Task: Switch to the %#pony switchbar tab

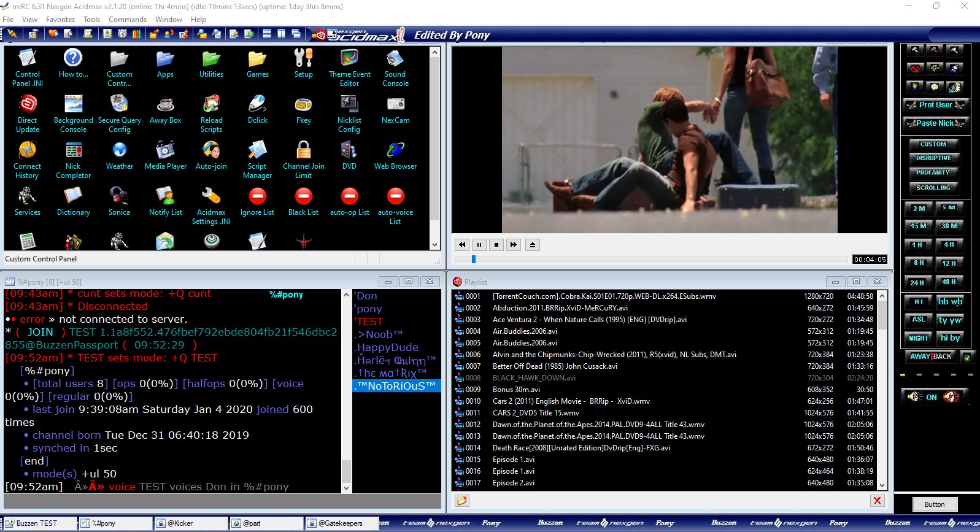Action: pyautogui.click(x=115, y=523)
